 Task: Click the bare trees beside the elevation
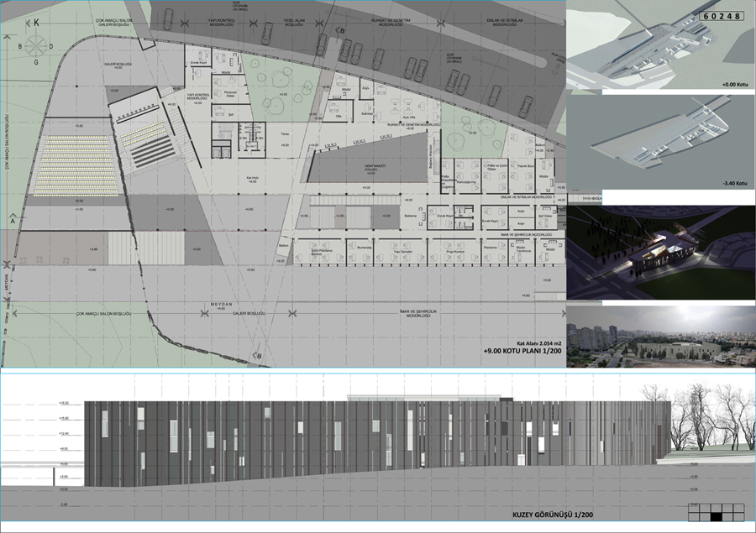click(x=696, y=420)
